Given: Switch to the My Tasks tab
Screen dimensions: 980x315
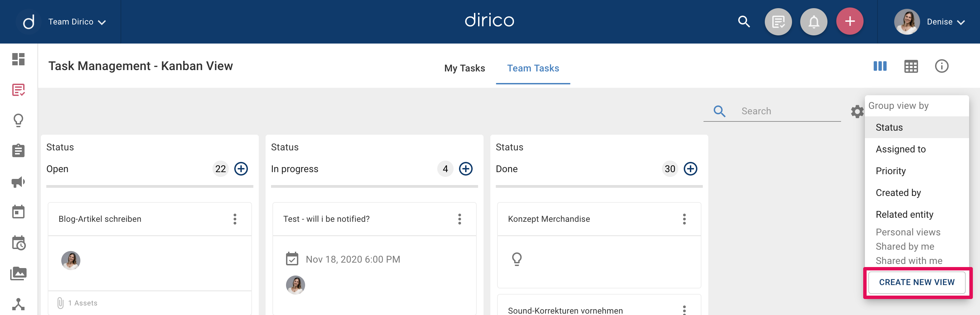Looking at the screenshot, I should coord(464,68).
